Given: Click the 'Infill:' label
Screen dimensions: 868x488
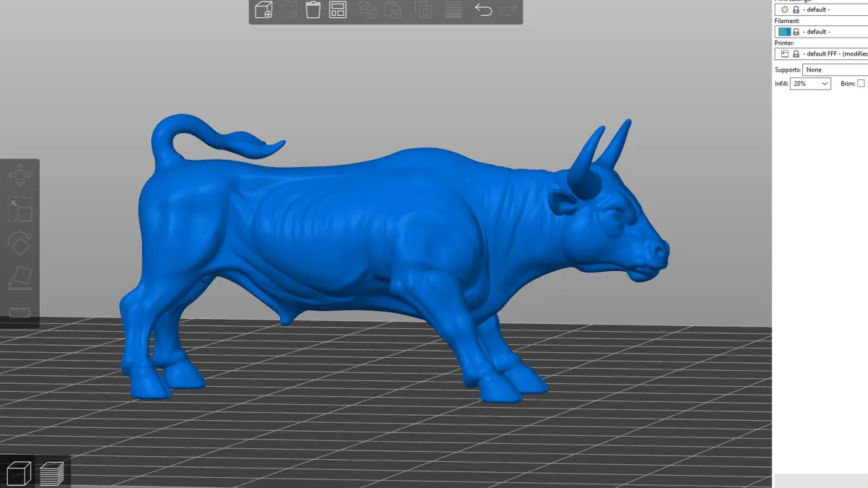Looking at the screenshot, I should click(781, 84).
